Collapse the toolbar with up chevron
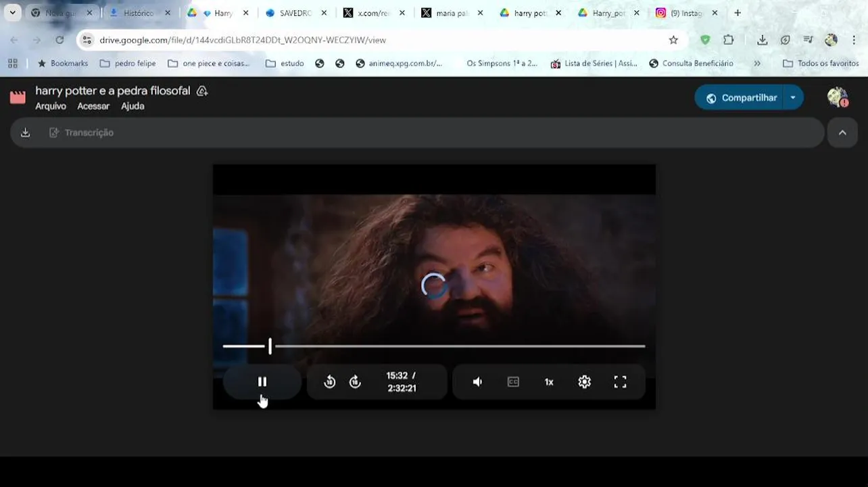 [842, 133]
